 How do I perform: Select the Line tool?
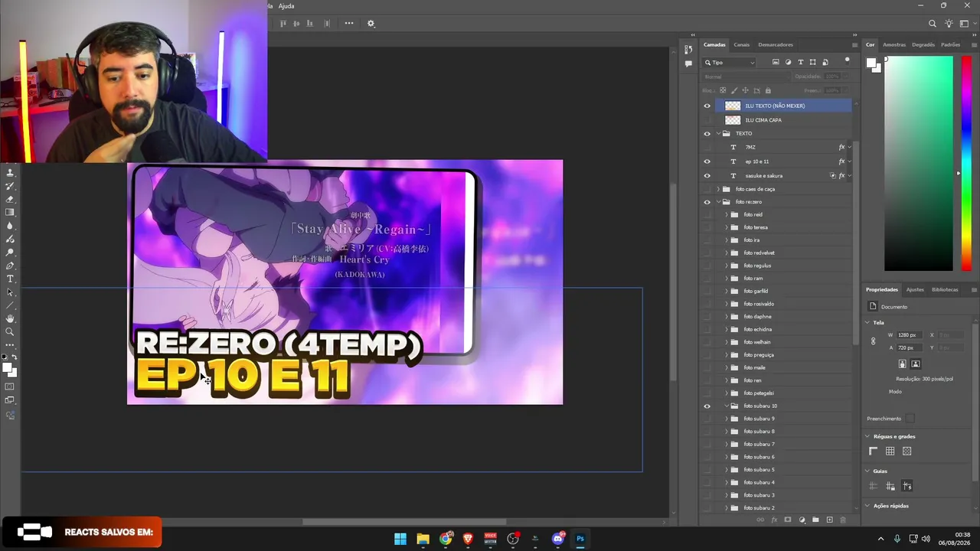point(10,305)
